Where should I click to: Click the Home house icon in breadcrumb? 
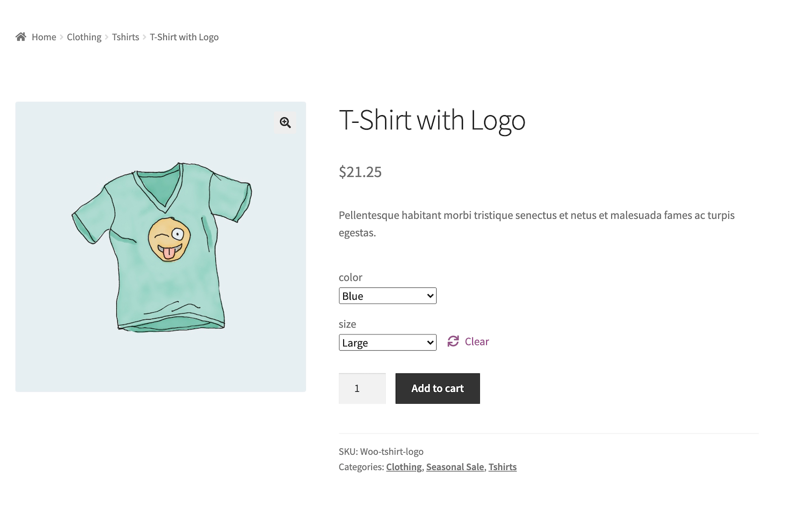21,37
